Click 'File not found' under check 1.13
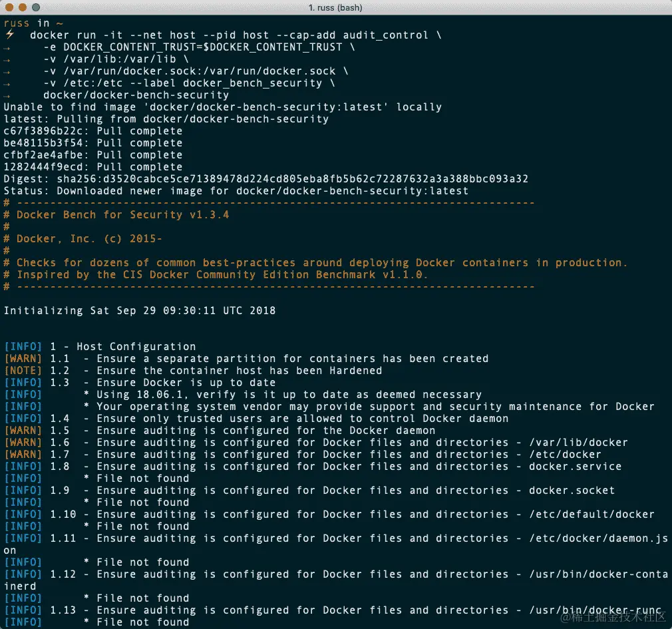This screenshot has width=672, height=629. point(142,622)
